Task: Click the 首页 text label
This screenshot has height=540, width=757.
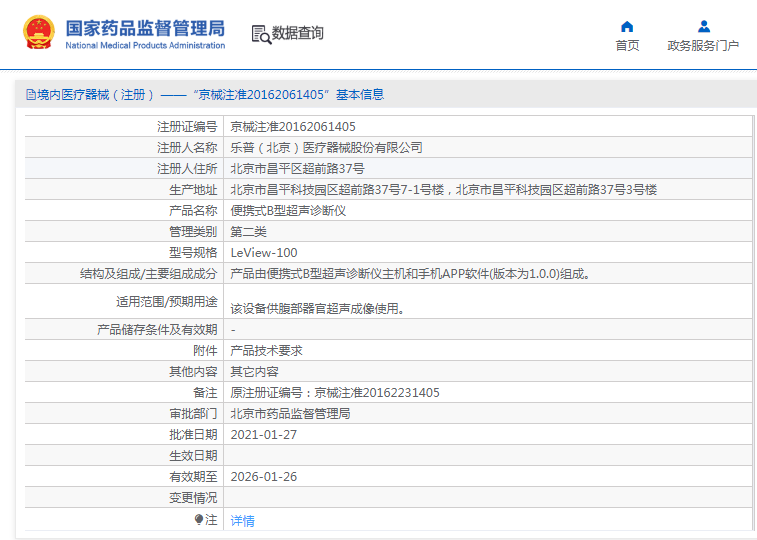Action: (x=627, y=45)
